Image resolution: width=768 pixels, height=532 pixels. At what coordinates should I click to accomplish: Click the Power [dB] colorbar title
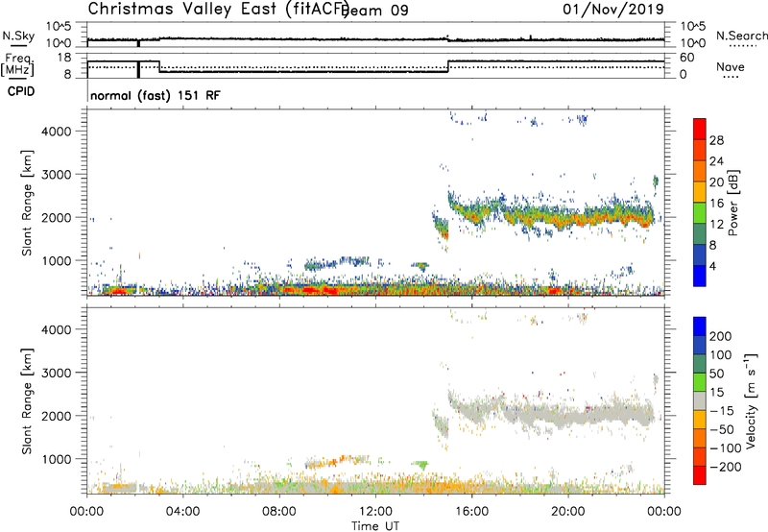pos(732,203)
